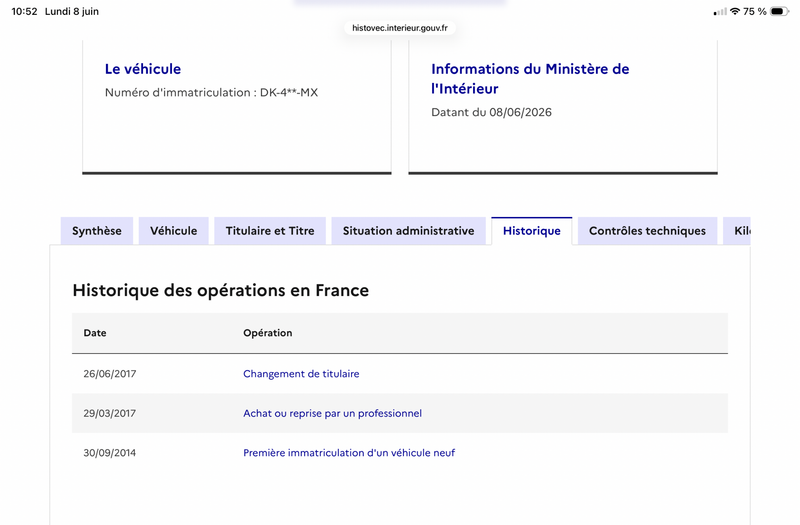This screenshot has height=525, width=800.
Task: Tap the histovec.interieur.gouv.fr address bar
Action: click(x=400, y=28)
